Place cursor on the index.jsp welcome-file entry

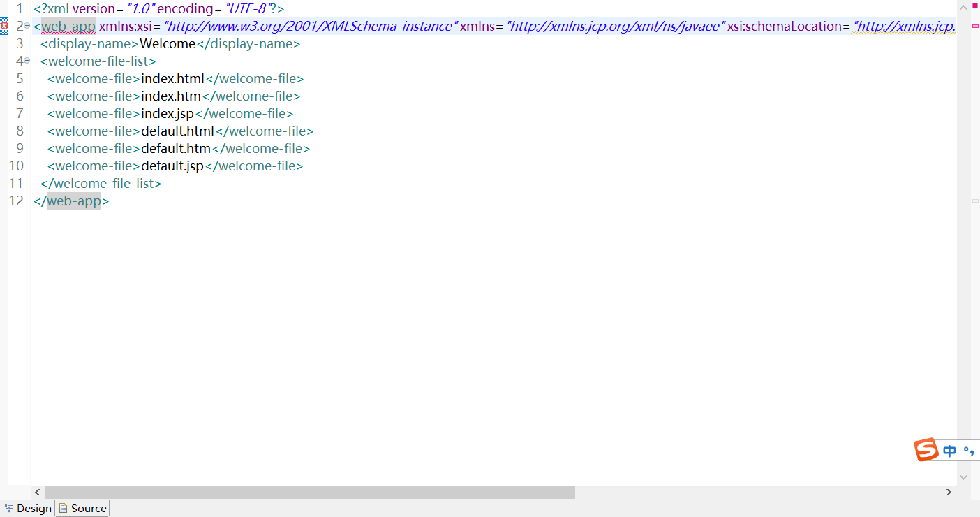[168, 113]
